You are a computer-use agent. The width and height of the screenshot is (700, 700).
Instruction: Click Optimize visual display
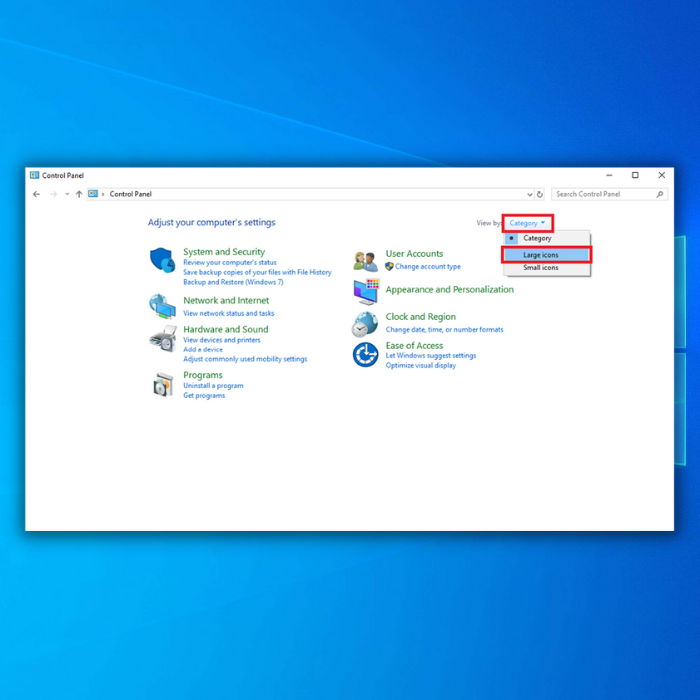[x=421, y=366]
